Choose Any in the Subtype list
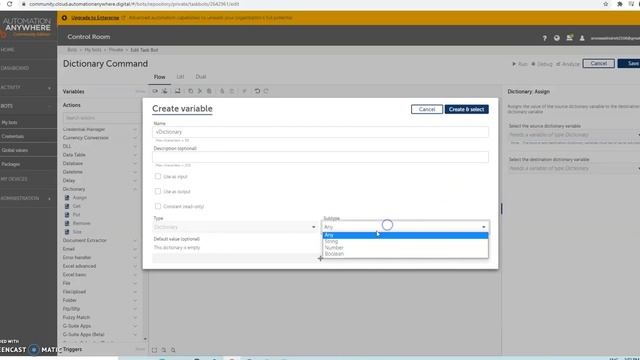Viewport: 640px width, 360px height. point(405,235)
